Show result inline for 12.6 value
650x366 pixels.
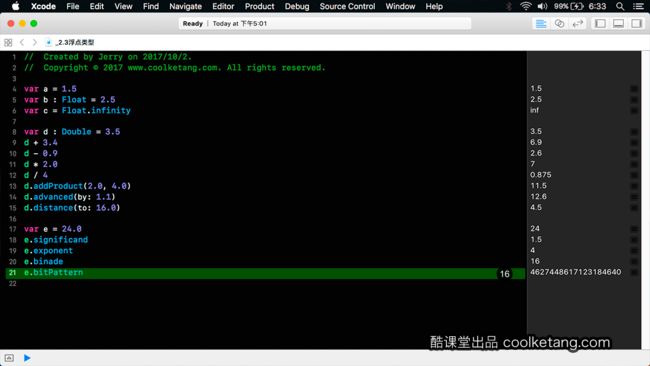pos(634,196)
